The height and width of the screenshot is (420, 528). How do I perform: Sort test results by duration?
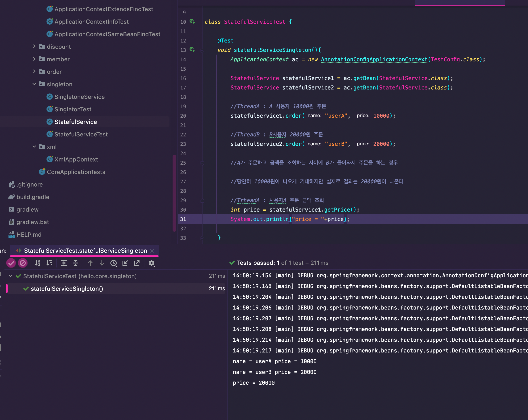tap(49, 263)
